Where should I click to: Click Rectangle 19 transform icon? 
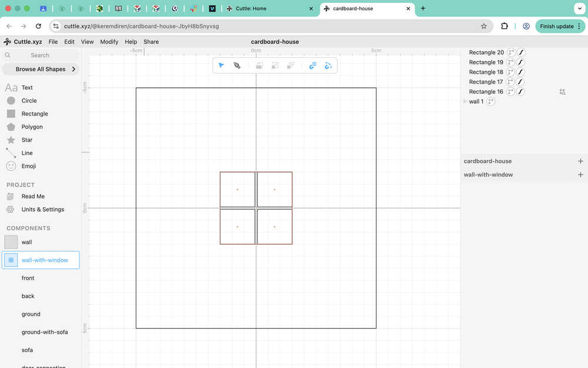tap(510, 62)
